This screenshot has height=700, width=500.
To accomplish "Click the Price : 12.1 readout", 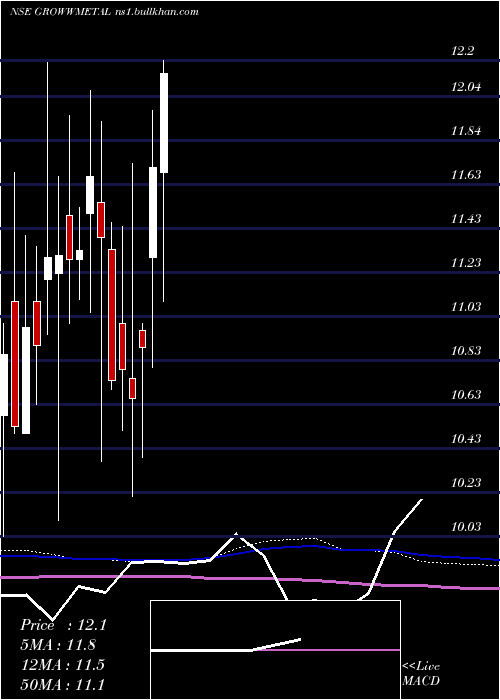I will coord(63,625).
